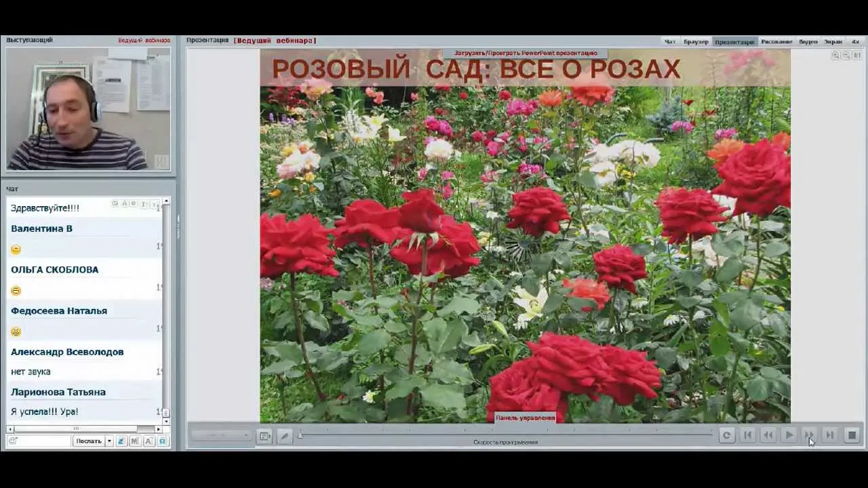868x488 pixels.
Task: Select the 4x layout tab
Action: pos(855,41)
